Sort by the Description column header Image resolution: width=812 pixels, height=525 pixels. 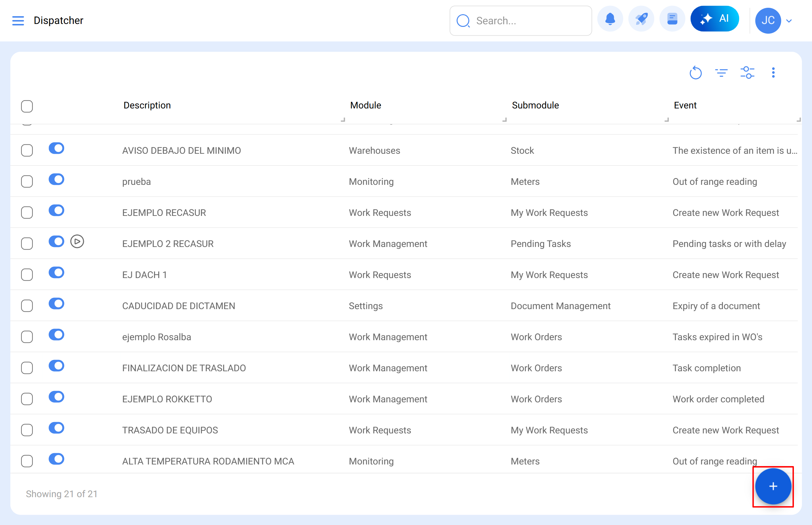[147, 105]
